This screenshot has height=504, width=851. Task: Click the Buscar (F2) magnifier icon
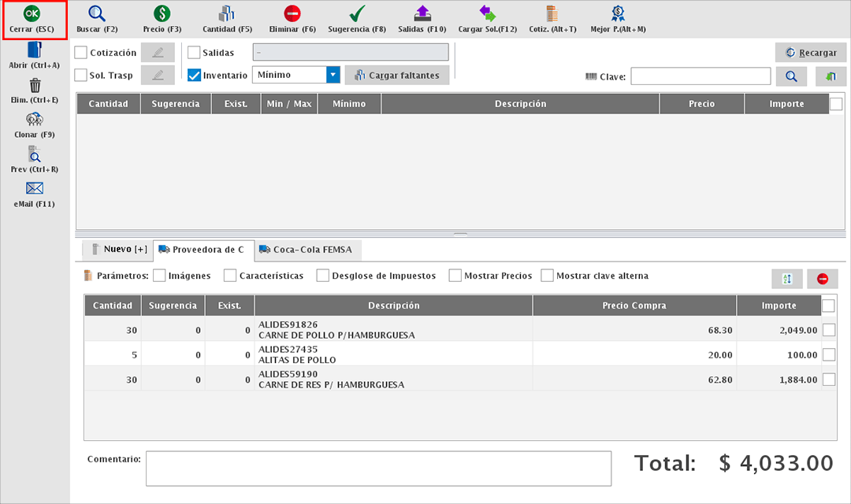tap(96, 14)
